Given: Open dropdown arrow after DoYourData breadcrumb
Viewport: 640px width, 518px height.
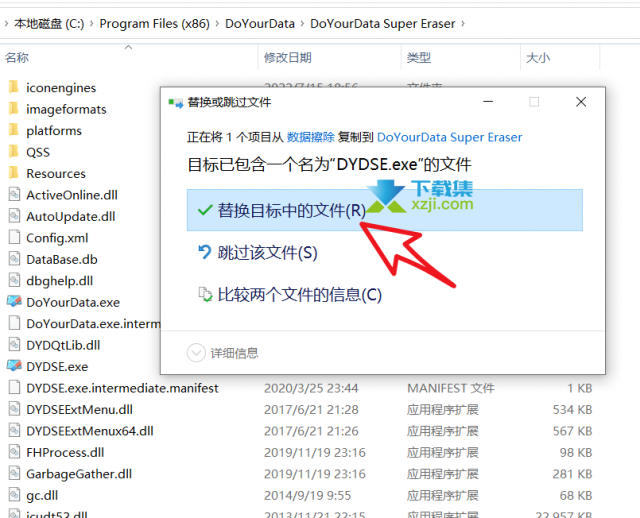Looking at the screenshot, I should [302, 24].
